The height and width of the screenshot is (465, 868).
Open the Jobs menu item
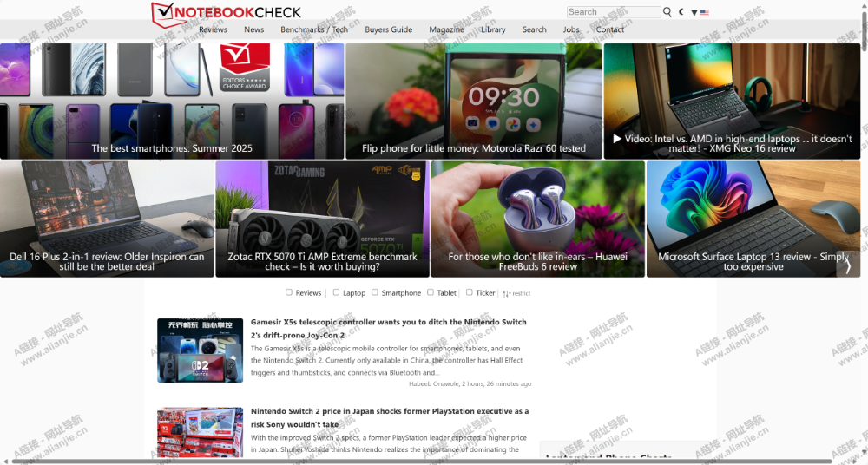571,29
